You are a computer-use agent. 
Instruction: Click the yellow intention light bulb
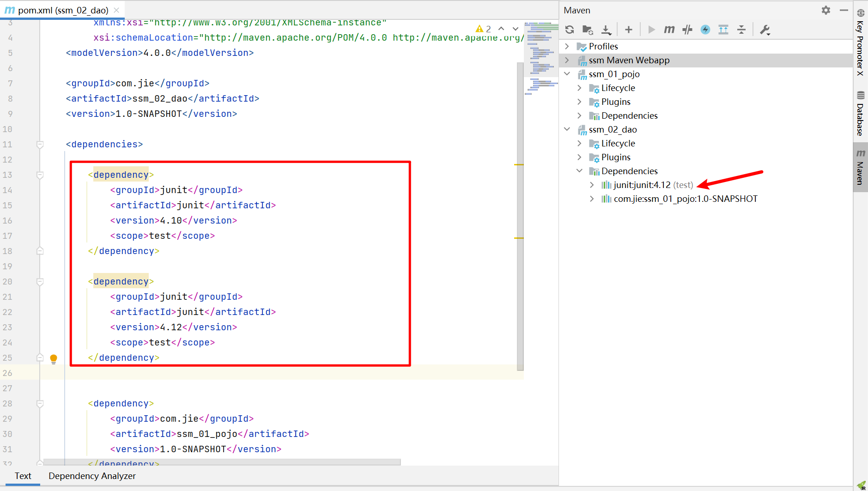coord(54,359)
